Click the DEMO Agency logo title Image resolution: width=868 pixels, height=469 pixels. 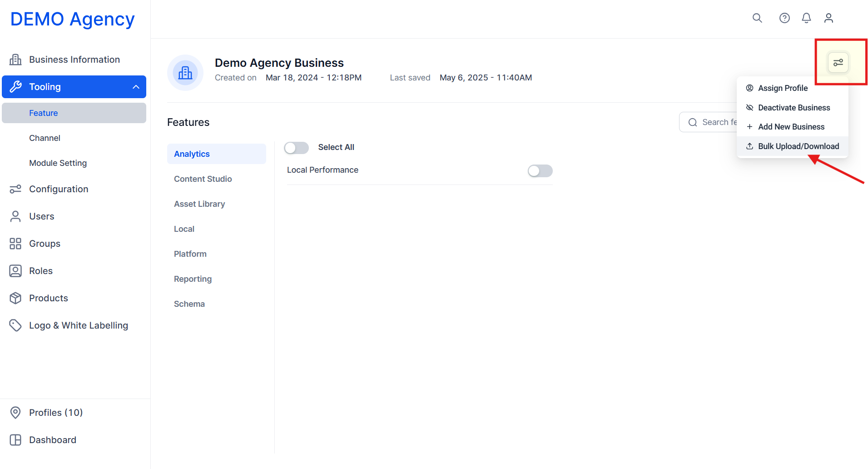[73, 19]
